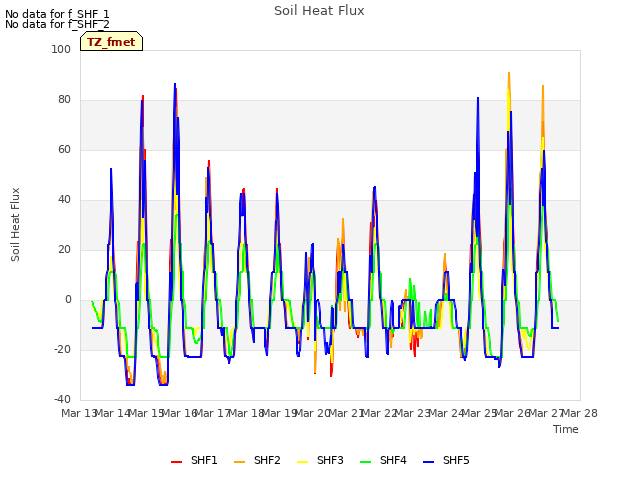Click the -20 y-axis tick label
The image size is (640, 480).
click(x=62, y=349)
